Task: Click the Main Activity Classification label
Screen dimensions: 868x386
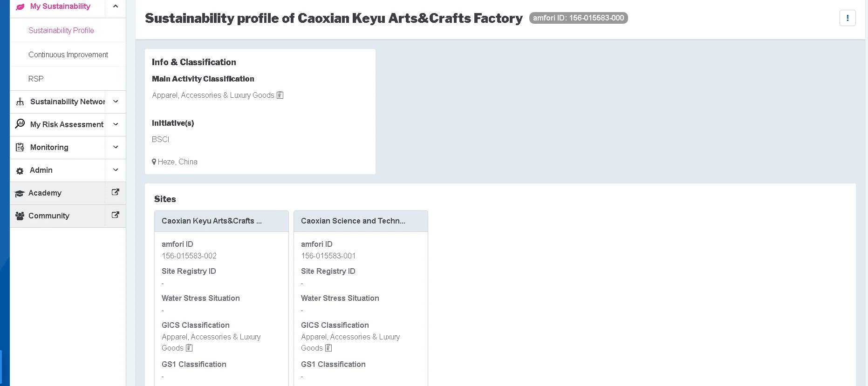Action: tap(203, 79)
